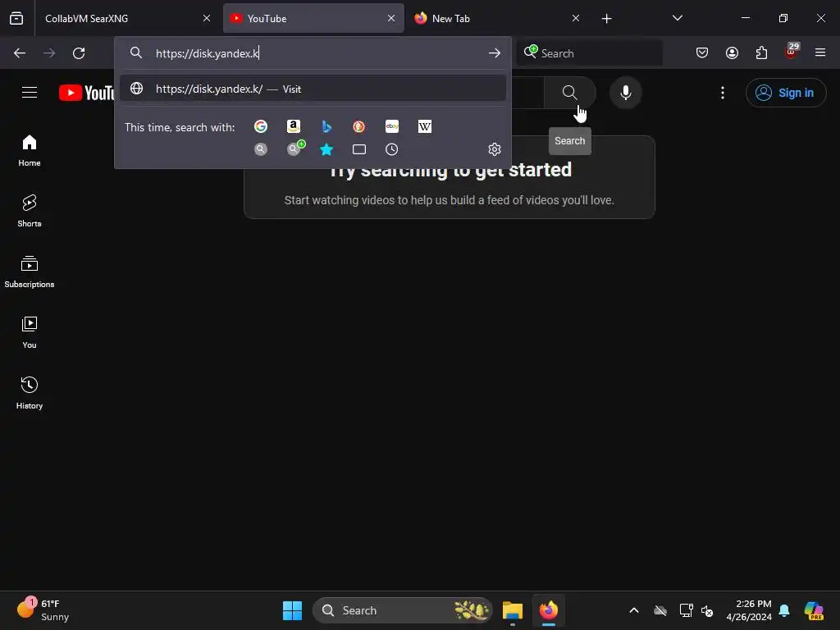Screen dimensions: 840x630
Task: Open the Extensions puzzle icon
Action: [x=761, y=52]
